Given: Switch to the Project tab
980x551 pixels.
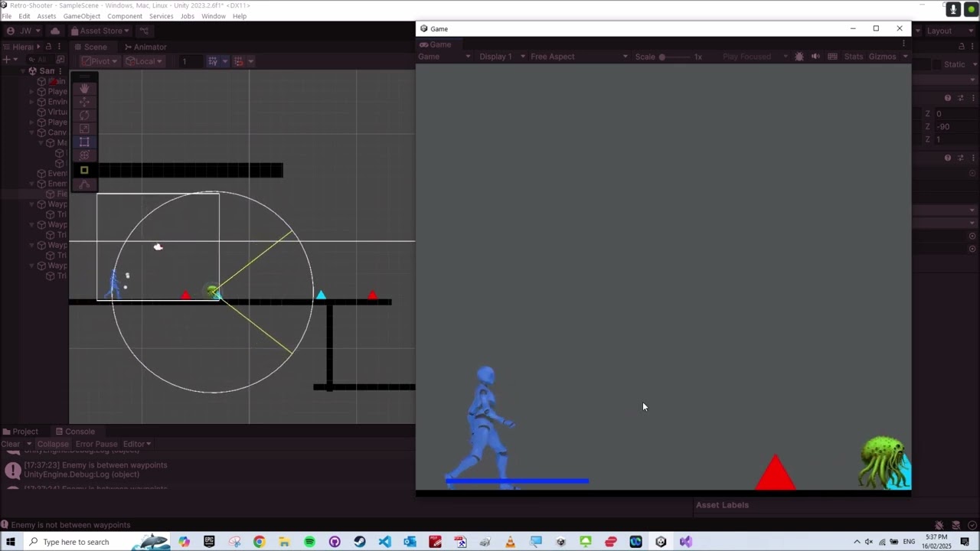Looking at the screenshot, I should 20,432.
